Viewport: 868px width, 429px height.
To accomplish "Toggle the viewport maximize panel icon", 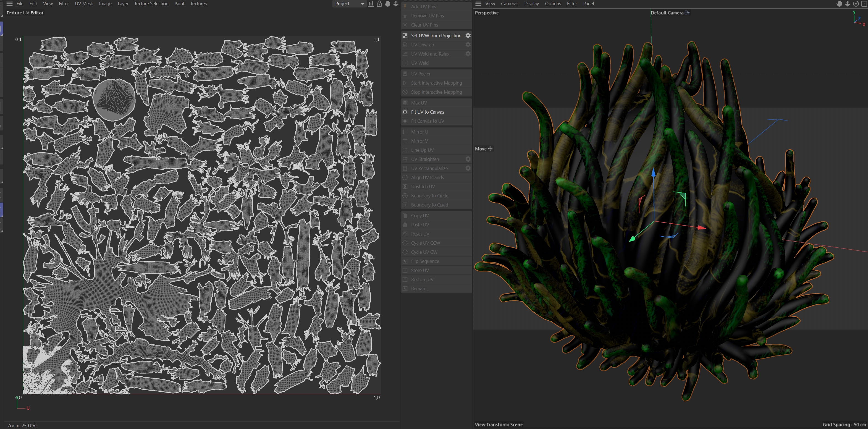I will pos(864,4).
